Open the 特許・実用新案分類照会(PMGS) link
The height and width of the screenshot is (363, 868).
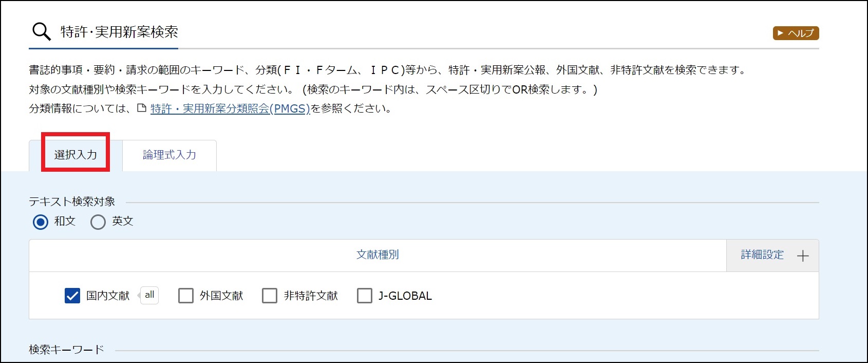point(230,109)
